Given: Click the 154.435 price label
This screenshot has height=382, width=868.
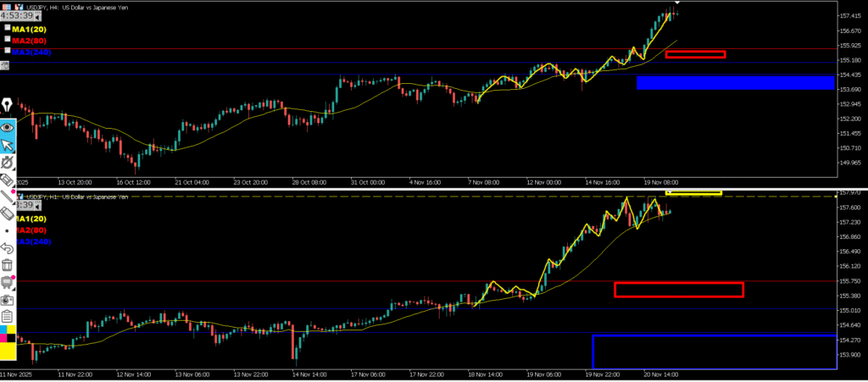Looking at the screenshot, I should pos(851,75).
